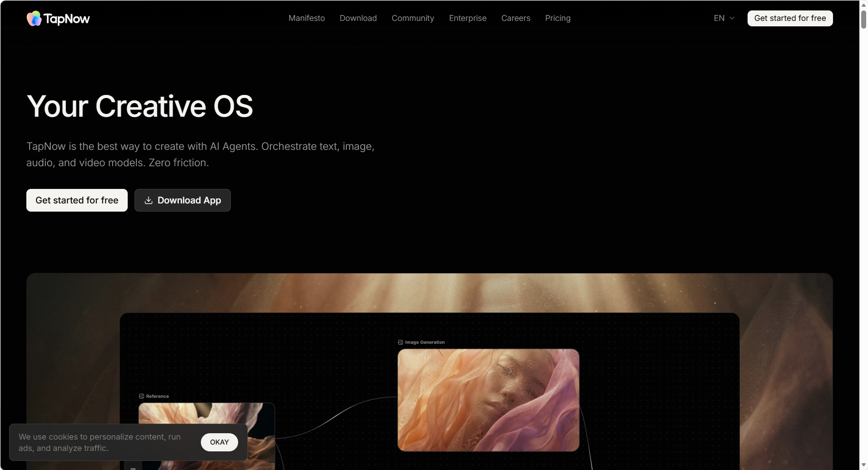Open the Manifesto page
The image size is (868, 470).
point(307,18)
